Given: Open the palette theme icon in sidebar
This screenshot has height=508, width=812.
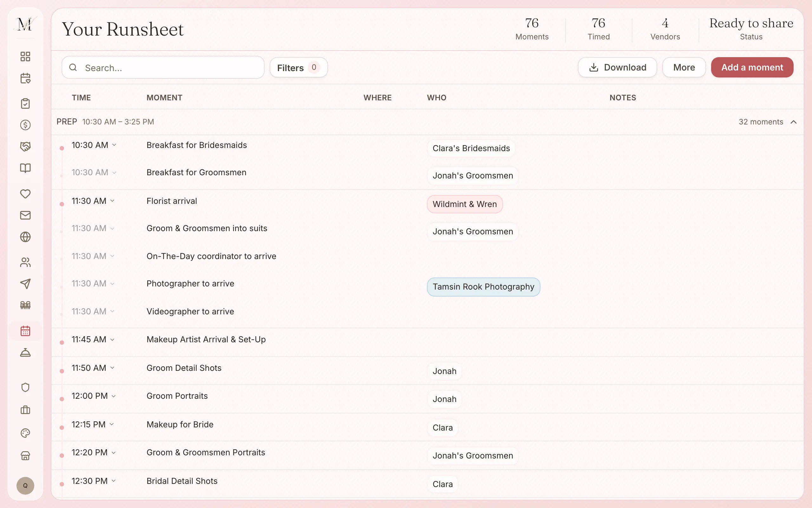Looking at the screenshot, I should point(25,433).
